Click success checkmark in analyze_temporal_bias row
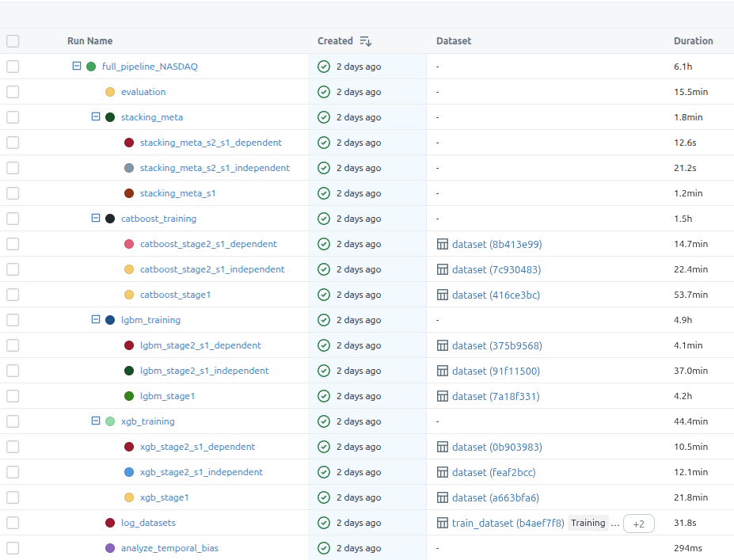Image resolution: width=734 pixels, height=560 pixels. (x=324, y=548)
